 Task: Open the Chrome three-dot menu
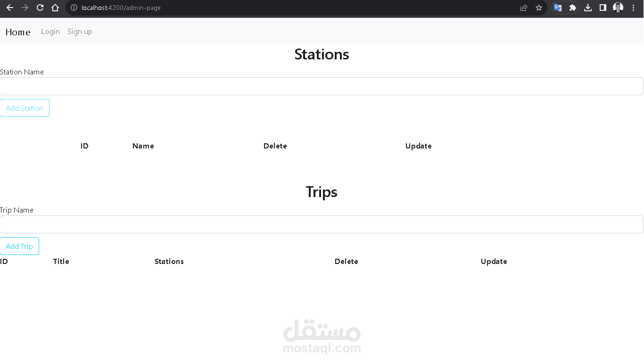[x=633, y=8]
